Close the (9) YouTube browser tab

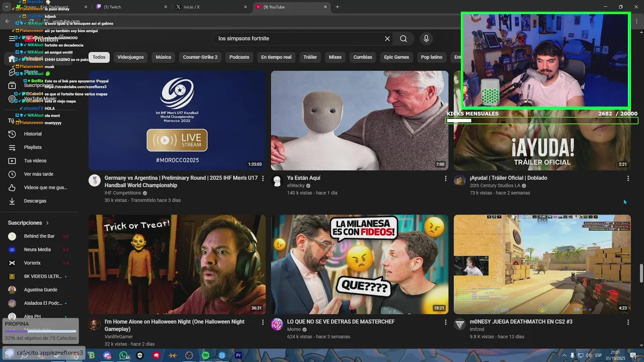[326, 7]
